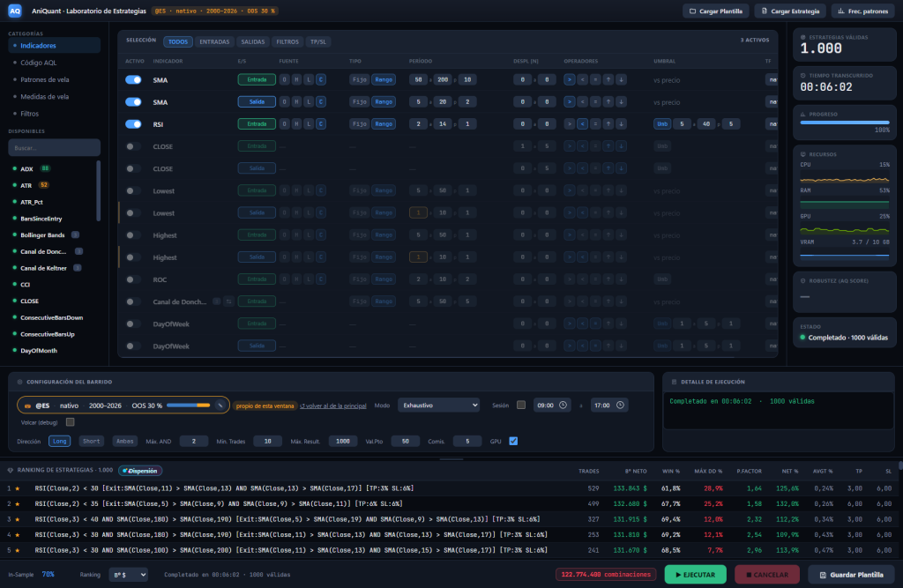
Task: Open the Ranking dropdown in the bottom bar
Action: pos(129,575)
